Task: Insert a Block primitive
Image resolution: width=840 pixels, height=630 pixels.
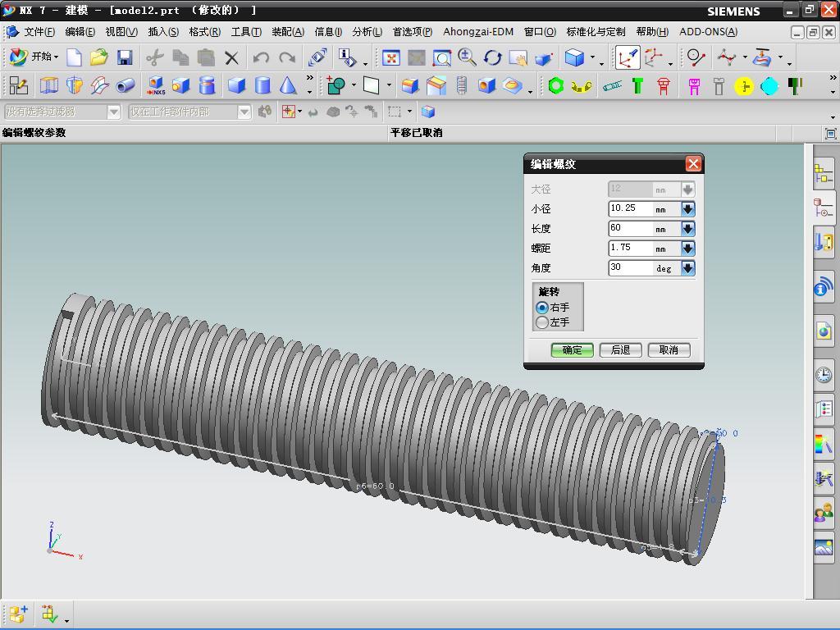Action: (x=236, y=85)
